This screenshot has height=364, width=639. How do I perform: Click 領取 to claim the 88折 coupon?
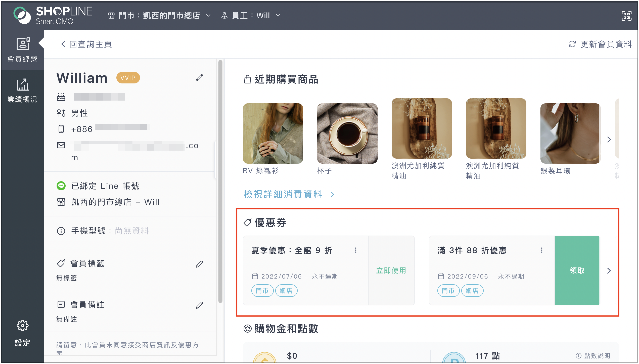pos(577,270)
